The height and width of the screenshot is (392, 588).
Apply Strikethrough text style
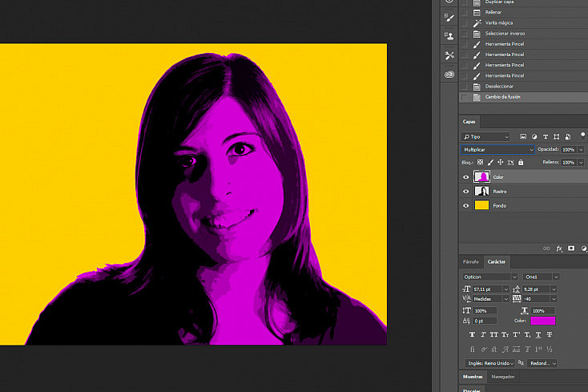(x=550, y=334)
